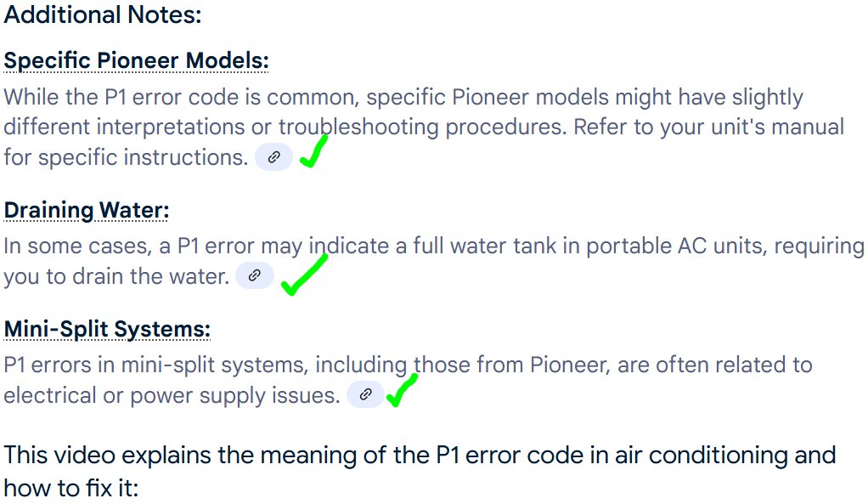
Task: Click the "Additional Notes:" title
Action: point(103,14)
